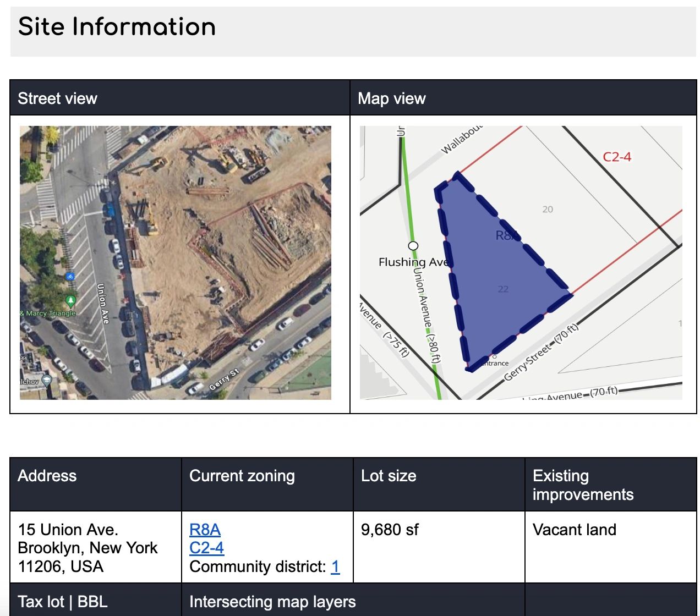Select the Address column header
The width and height of the screenshot is (700, 616).
[x=96, y=484]
